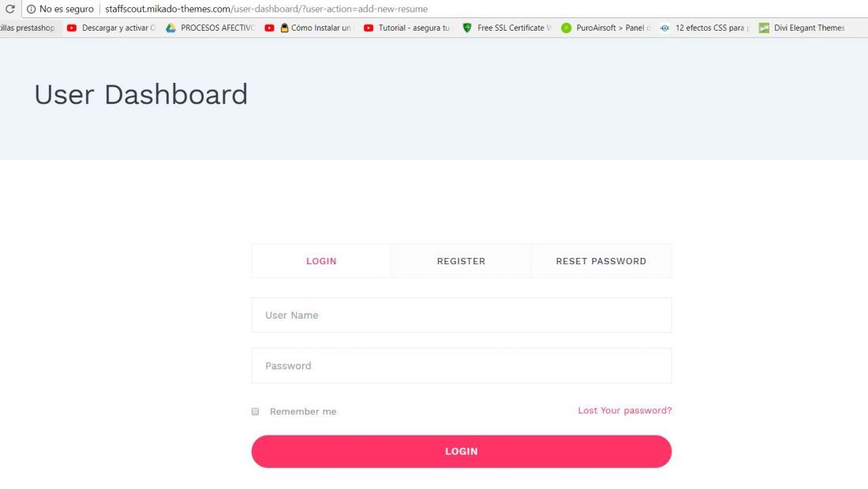Open the PROCESOS AFECTIVOS Google Drive bookmark
This screenshot has width=868, height=489.
(211, 28)
